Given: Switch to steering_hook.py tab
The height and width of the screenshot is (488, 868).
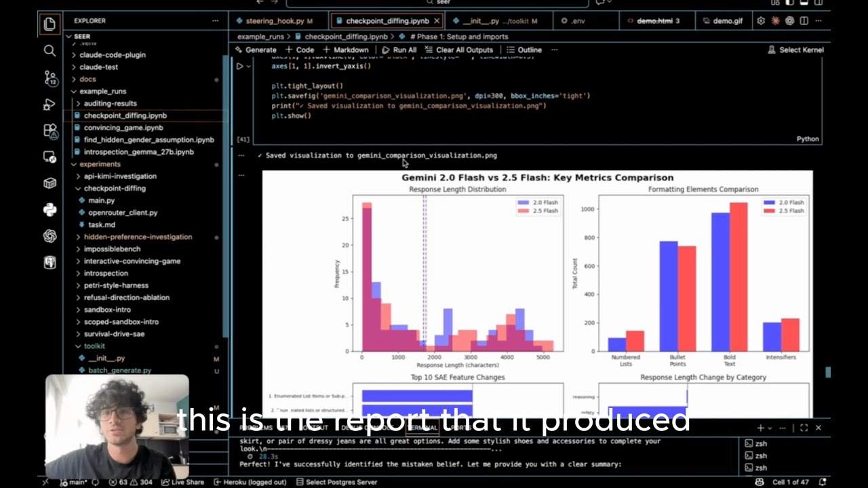Looking at the screenshot, I should pyautogui.click(x=279, y=21).
